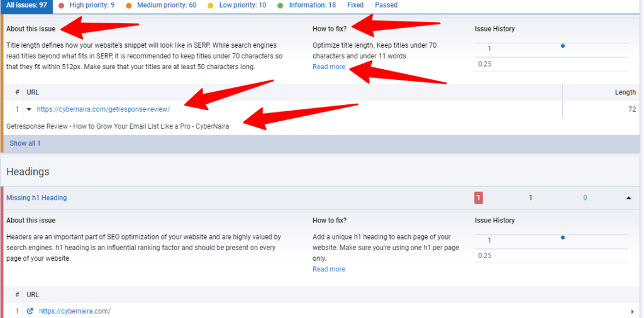Viewport: 644px width, 318px height.
Task: Click the Length column header
Action: [625, 92]
